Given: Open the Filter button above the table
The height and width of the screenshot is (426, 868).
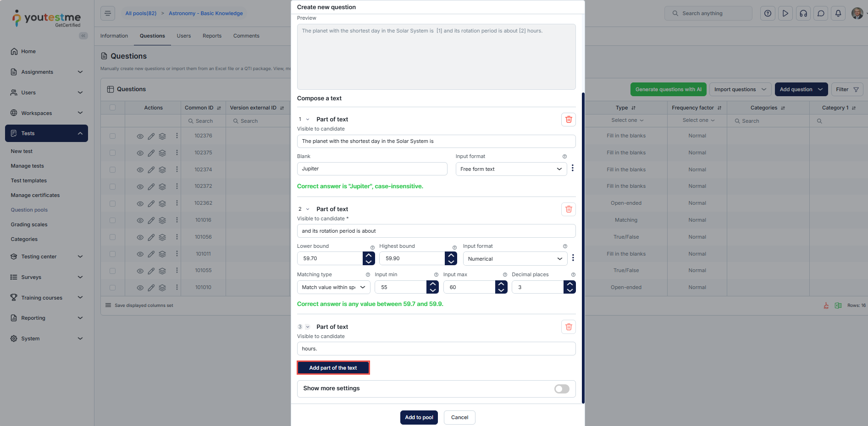Looking at the screenshot, I should (847, 89).
